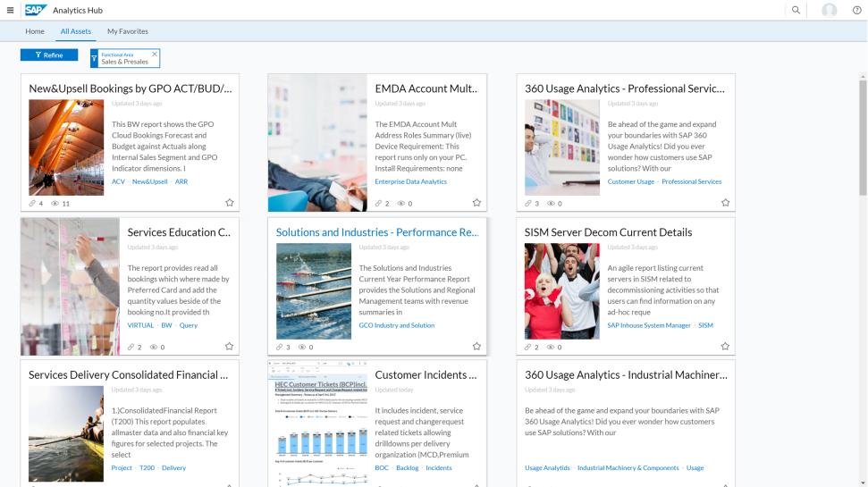This screenshot has height=487, width=868.
Task: Favorite New&Upsell Bookings by GPO card
Action: [230, 203]
